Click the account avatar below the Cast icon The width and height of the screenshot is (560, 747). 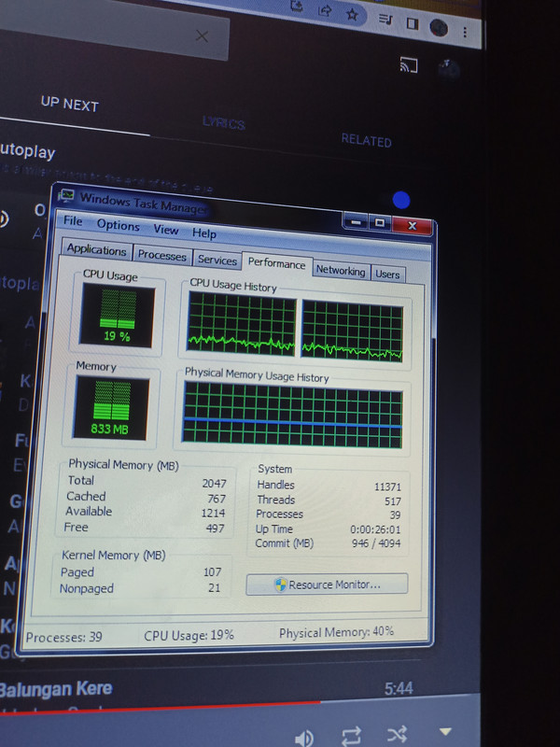448,69
